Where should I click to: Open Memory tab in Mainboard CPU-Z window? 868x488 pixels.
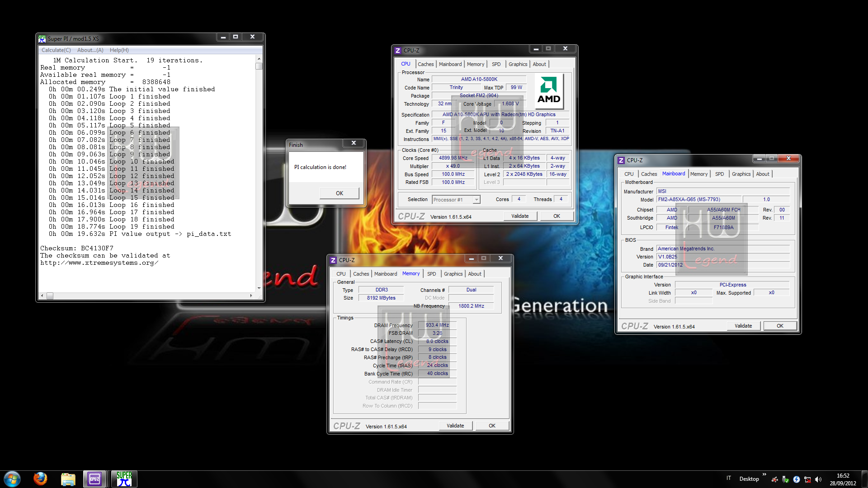click(x=699, y=174)
